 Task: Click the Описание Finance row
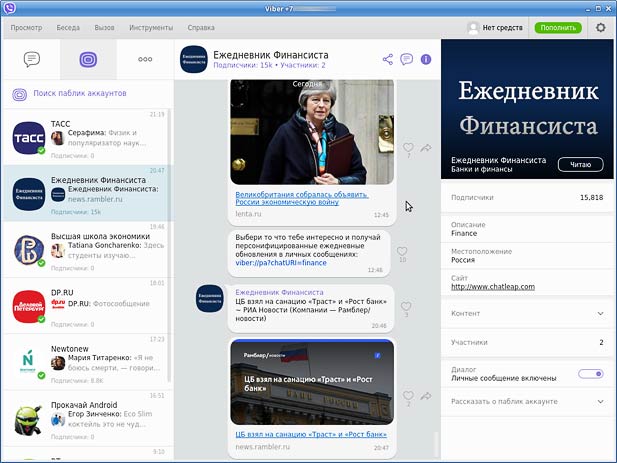click(527, 229)
